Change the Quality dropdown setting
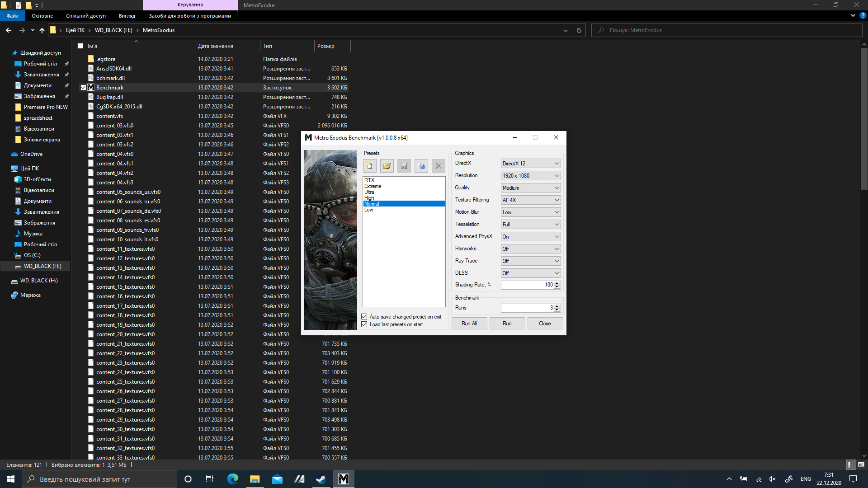 [531, 188]
